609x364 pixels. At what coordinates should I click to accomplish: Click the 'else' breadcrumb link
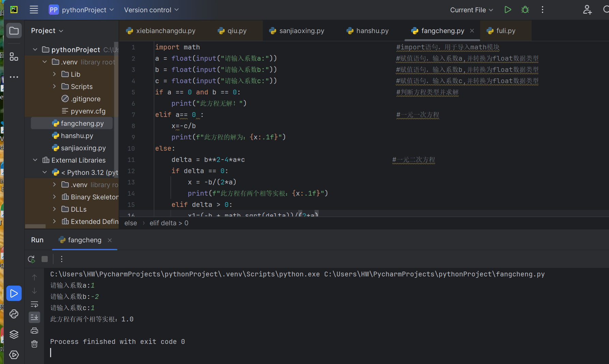130,223
